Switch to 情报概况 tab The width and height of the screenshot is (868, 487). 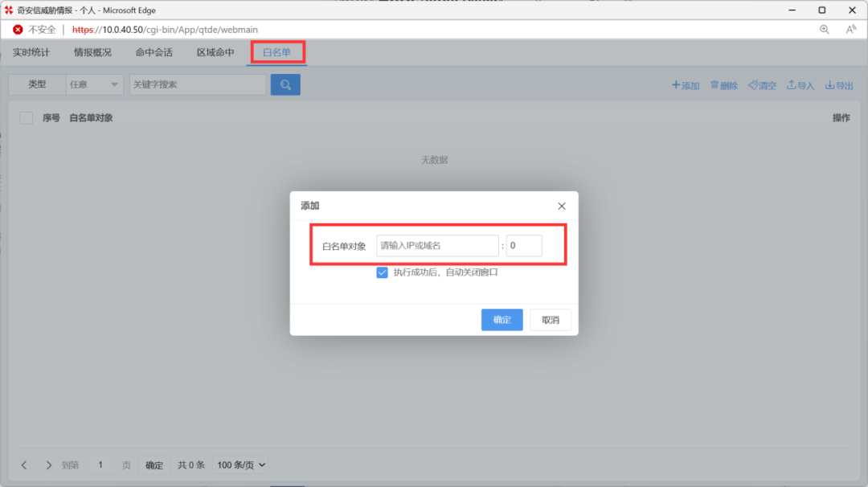(92, 52)
